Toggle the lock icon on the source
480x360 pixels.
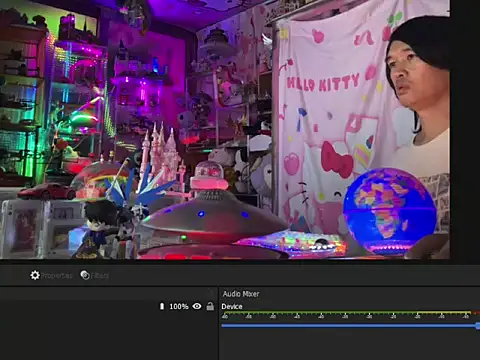[x=210, y=306]
